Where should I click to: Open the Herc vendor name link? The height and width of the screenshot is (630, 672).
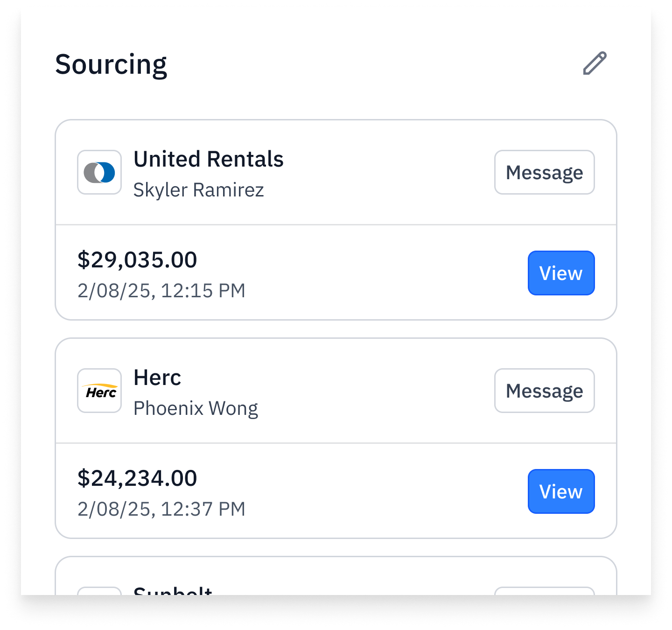click(157, 378)
